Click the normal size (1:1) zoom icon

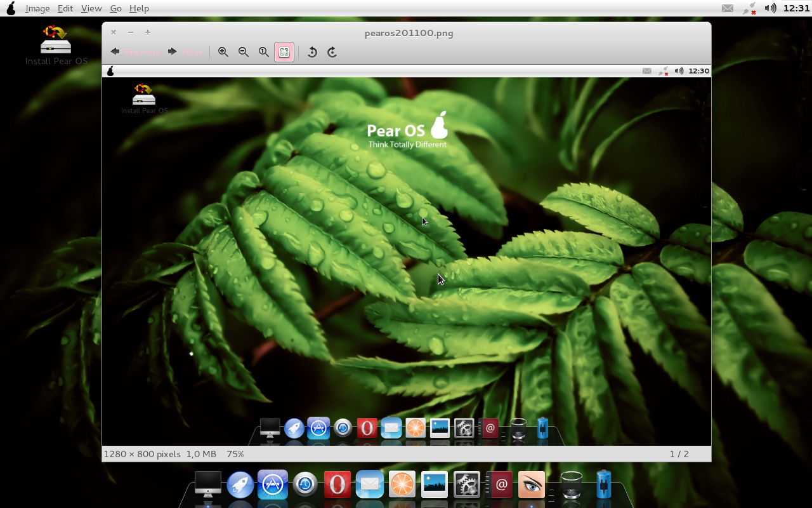click(x=264, y=52)
